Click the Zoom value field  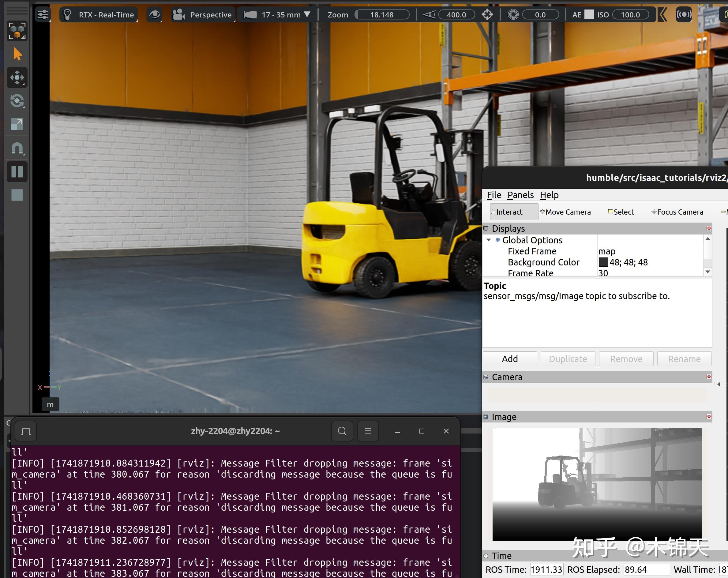[x=382, y=14]
